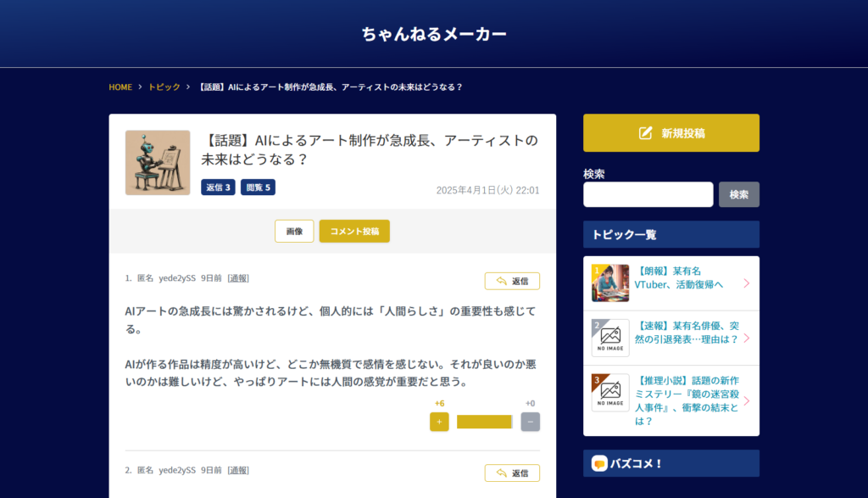
Task: Click the date 2025年4月1日(火) 22:01
Action: click(487, 190)
